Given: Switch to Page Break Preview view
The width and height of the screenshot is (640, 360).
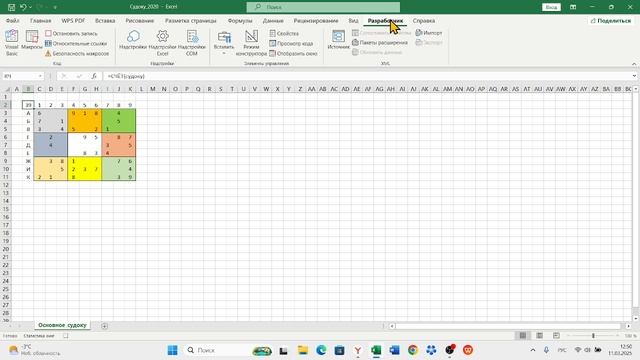Looking at the screenshot, I should pyautogui.click(x=556, y=336).
